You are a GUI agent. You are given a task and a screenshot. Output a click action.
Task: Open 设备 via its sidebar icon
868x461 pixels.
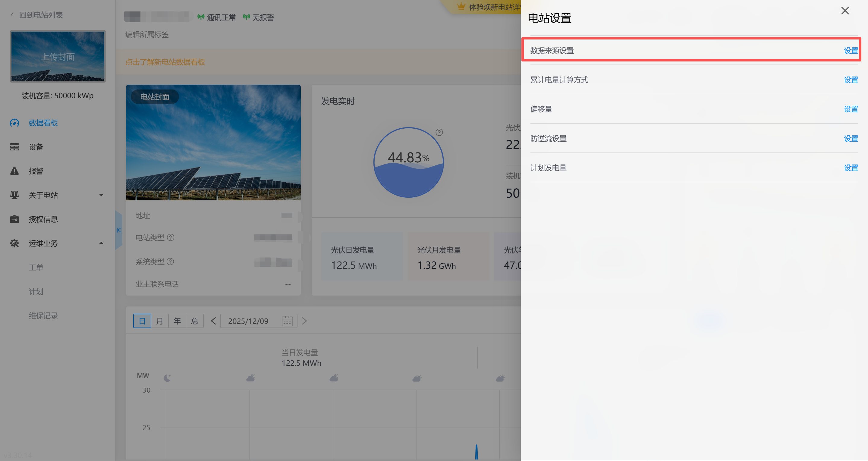(x=14, y=147)
